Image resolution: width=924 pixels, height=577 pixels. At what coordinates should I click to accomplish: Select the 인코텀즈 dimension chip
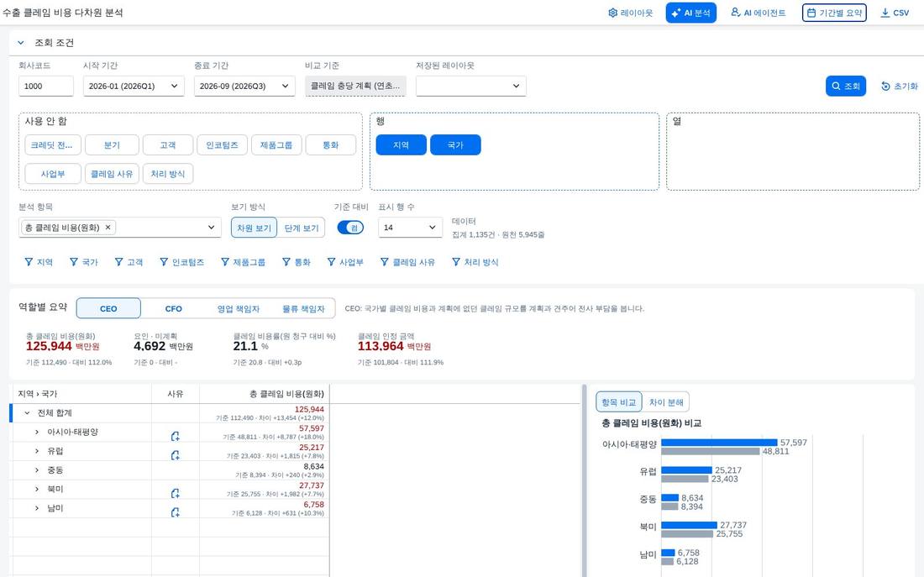(x=222, y=145)
